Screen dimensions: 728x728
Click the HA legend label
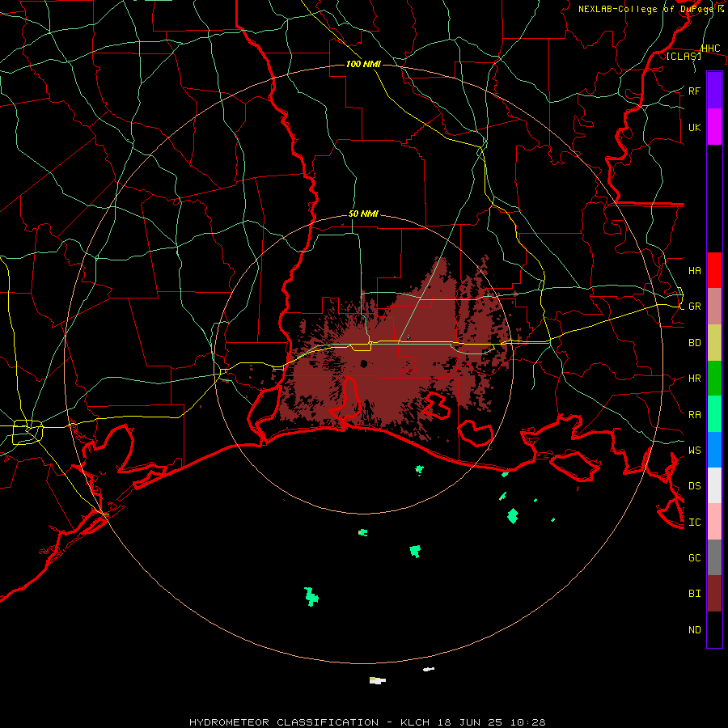pyautogui.click(x=694, y=270)
